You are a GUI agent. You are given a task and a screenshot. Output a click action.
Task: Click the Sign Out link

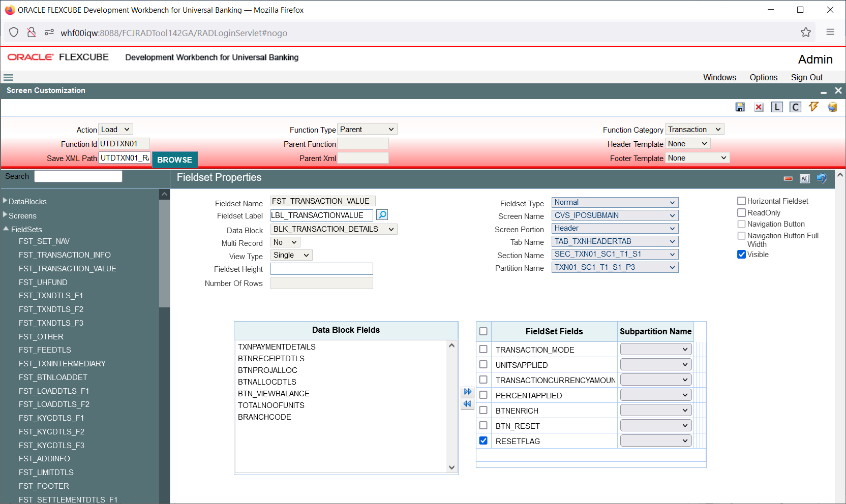click(806, 77)
